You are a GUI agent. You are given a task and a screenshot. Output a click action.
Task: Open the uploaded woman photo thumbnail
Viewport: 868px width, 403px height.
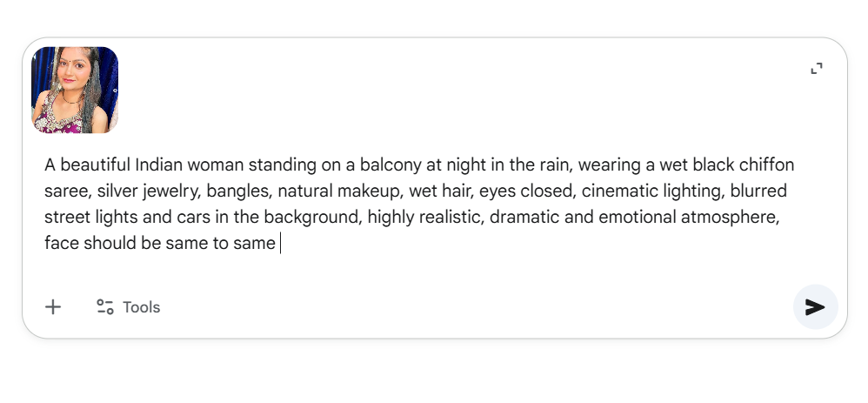coord(75,91)
